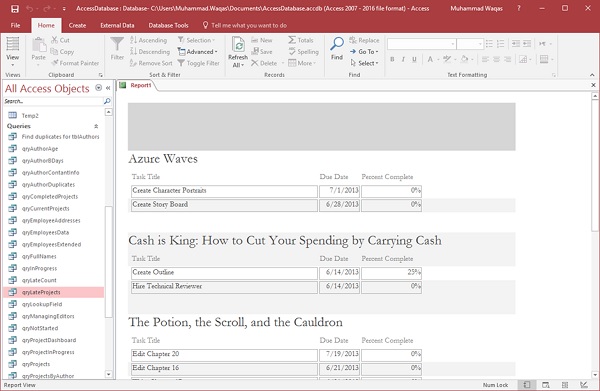Click the search magnifier in navigation pane
600x391 pixels.
[x=107, y=101]
